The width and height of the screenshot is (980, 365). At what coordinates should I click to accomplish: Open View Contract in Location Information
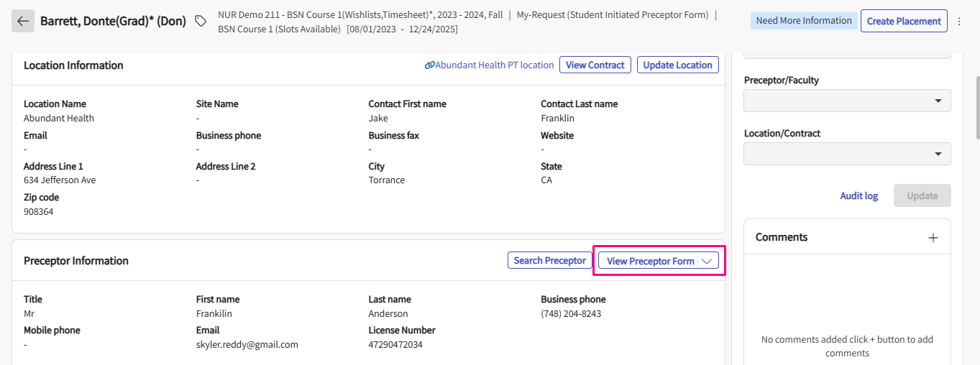click(x=595, y=65)
